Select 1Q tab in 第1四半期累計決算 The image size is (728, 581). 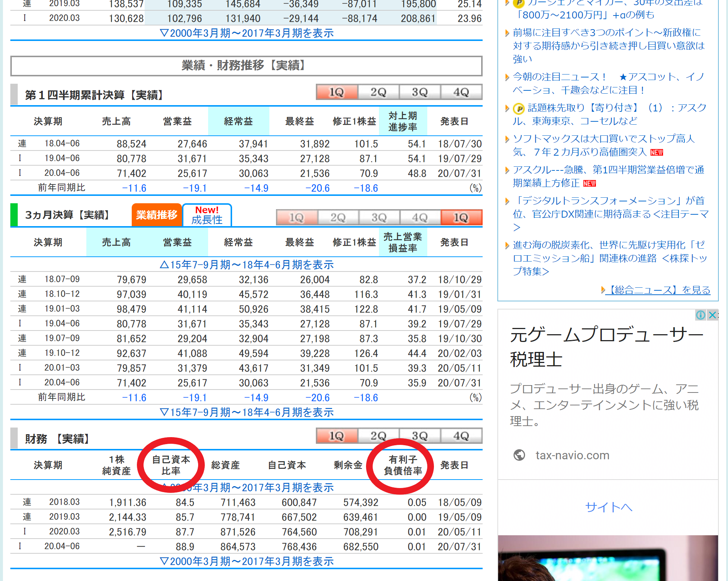click(x=337, y=92)
